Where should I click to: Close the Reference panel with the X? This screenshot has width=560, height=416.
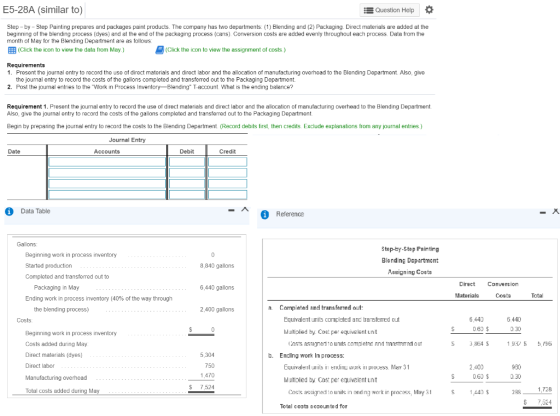pyautogui.click(x=556, y=211)
